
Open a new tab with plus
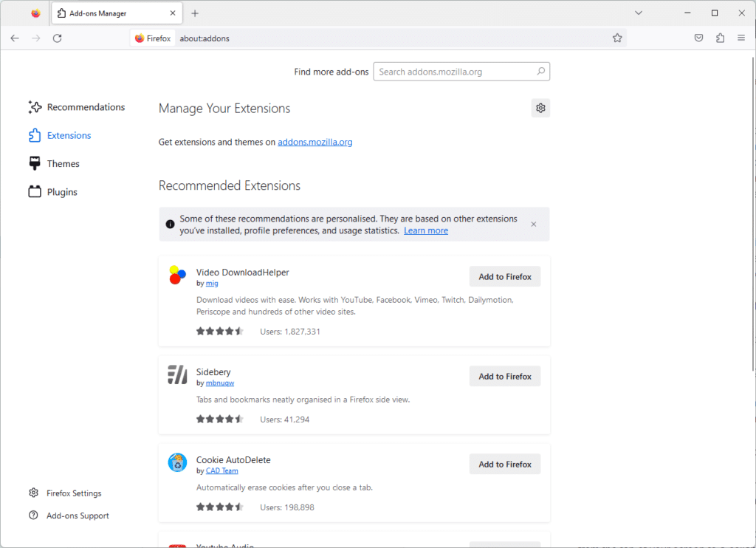point(195,13)
